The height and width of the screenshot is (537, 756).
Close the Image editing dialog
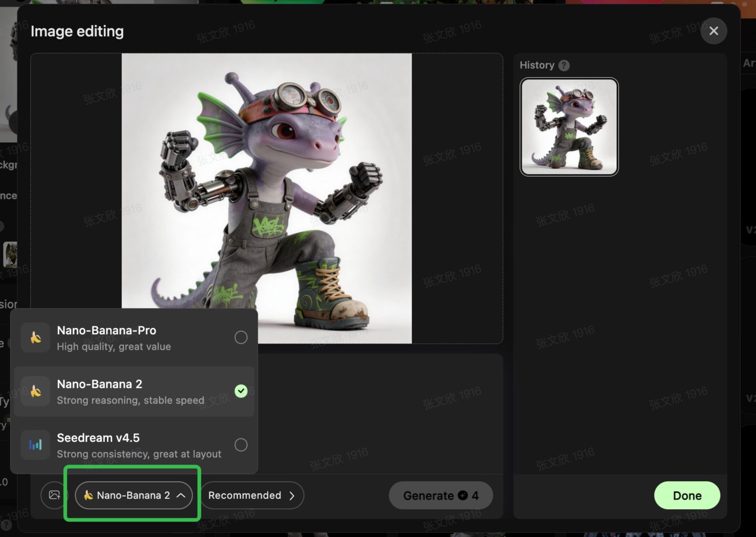713,31
